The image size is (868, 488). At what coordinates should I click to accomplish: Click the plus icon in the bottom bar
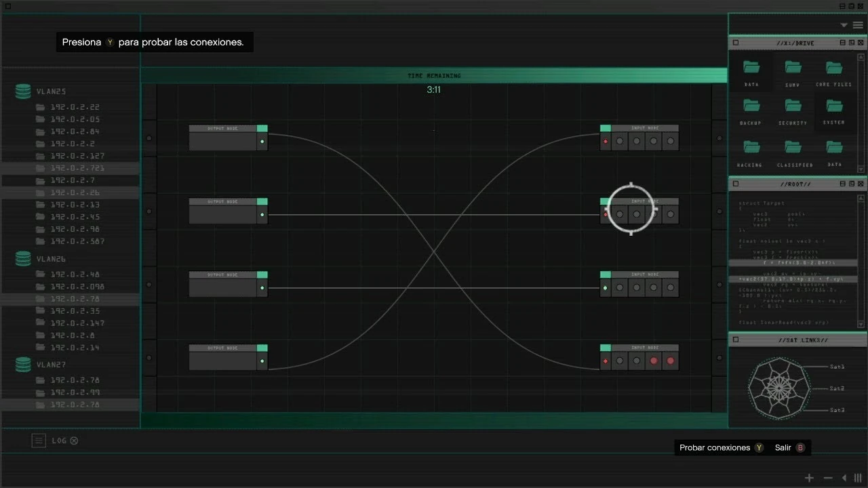click(x=809, y=478)
